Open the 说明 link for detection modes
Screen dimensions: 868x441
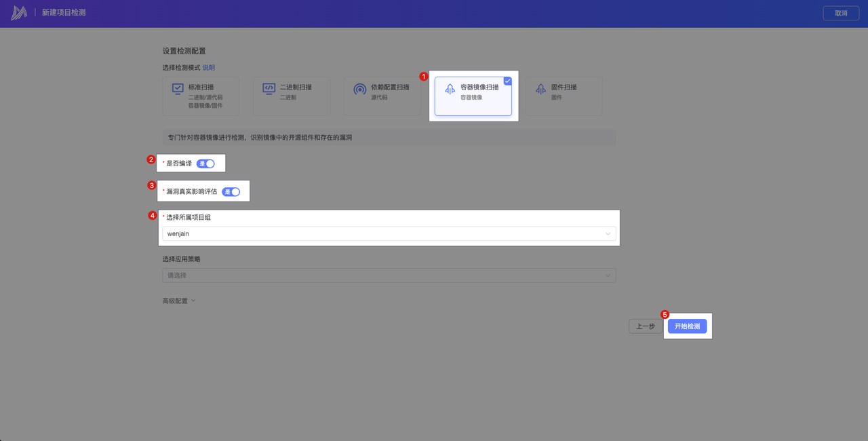click(x=208, y=68)
